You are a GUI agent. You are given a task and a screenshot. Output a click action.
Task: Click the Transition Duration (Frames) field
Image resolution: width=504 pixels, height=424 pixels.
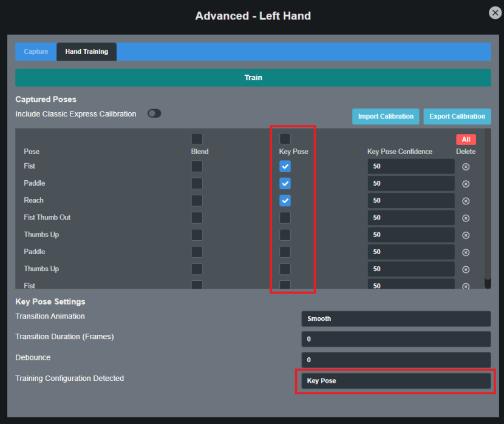396,339
